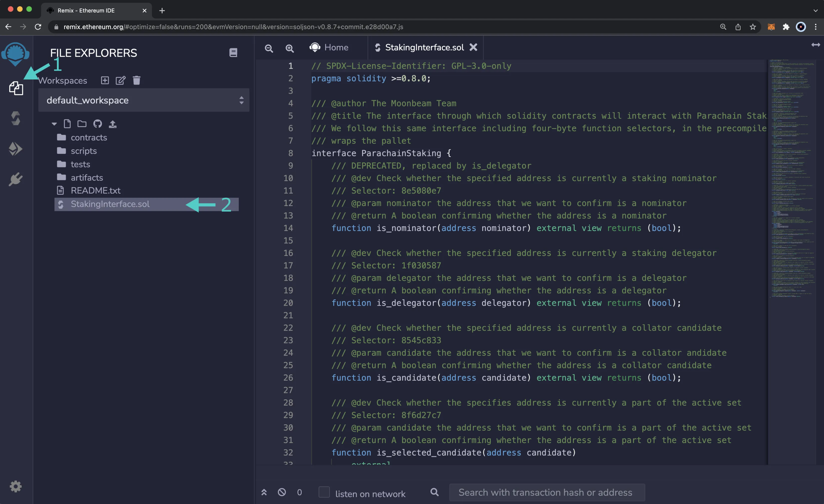Viewport: 824px width, 504px height.
Task: Open the Deploy & run transactions icon
Action: [x=15, y=149]
